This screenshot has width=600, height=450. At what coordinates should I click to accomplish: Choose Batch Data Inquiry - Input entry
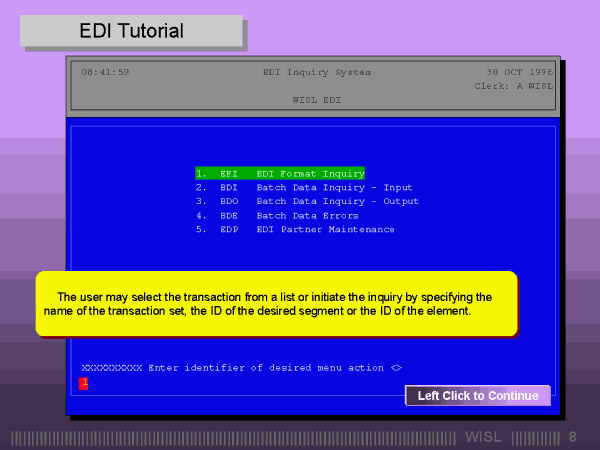click(303, 187)
